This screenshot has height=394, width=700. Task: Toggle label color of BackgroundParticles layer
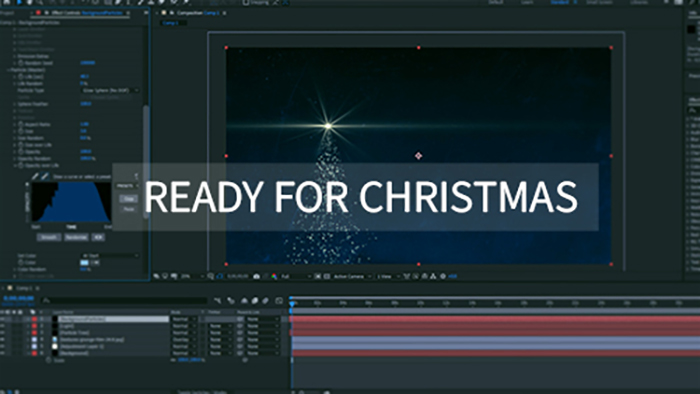(x=34, y=319)
